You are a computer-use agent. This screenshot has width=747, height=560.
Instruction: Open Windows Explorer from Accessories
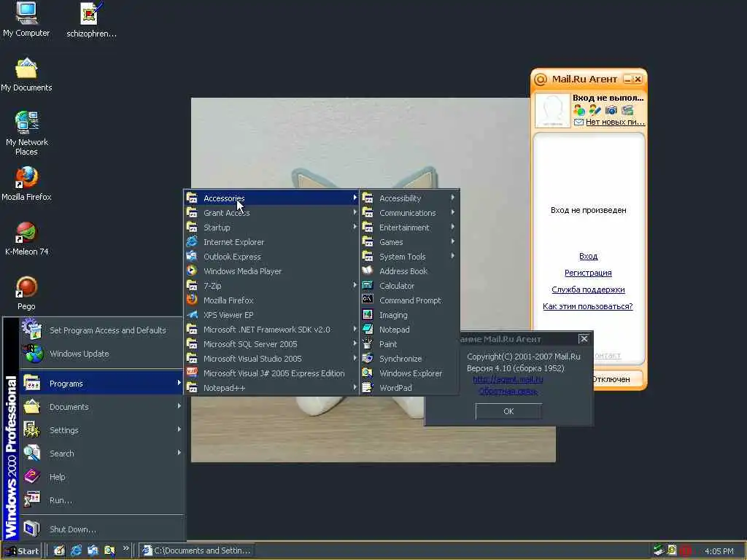coord(409,373)
